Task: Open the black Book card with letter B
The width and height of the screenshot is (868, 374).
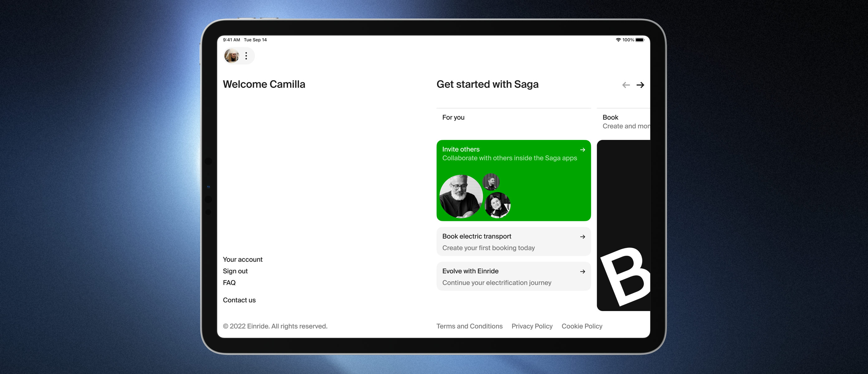Action: (x=623, y=225)
